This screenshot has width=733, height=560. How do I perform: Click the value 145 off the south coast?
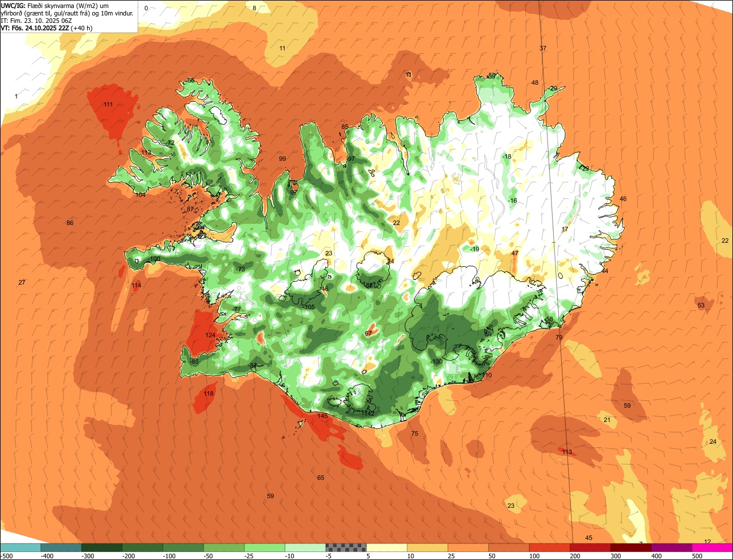click(322, 416)
